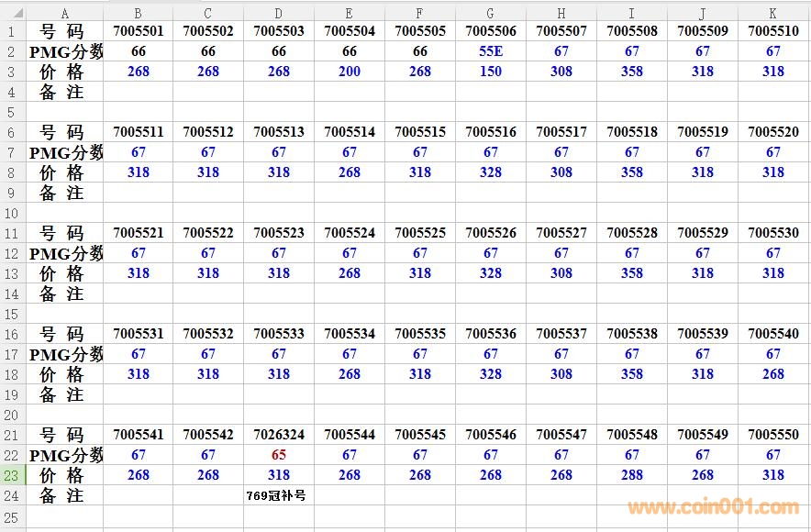The height and width of the screenshot is (532, 811).
Task: Click the price cell showing 288
Action: [x=632, y=475]
